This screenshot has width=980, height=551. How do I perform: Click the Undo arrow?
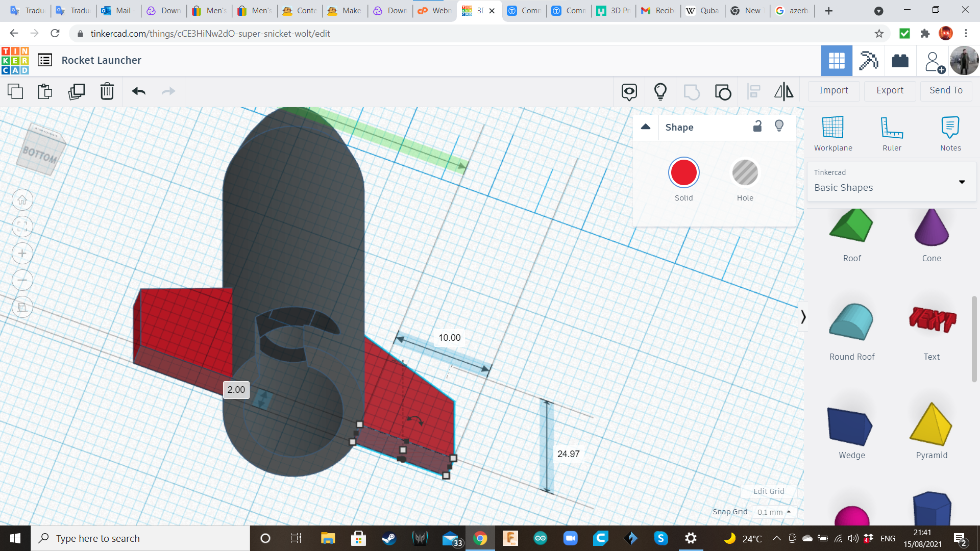[138, 91]
